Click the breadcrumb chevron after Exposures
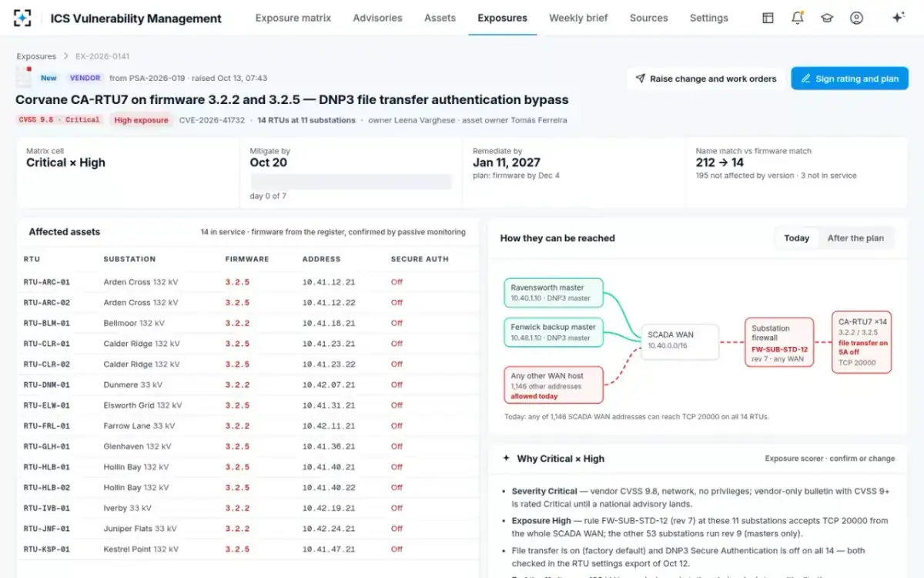Viewport: 924px width, 578px height. (x=66, y=56)
